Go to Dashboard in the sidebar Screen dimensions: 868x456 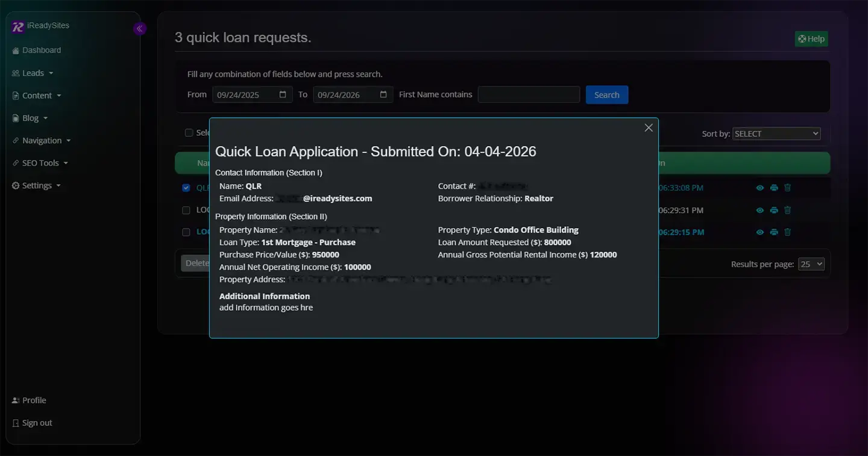coord(37,50)
